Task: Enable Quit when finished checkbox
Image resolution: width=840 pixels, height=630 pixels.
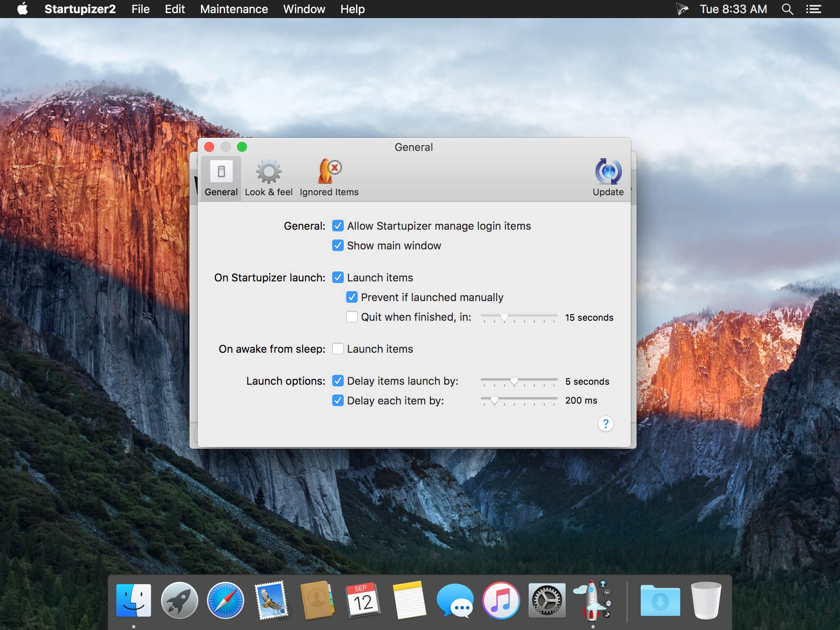Action: [x=352, y=317]
